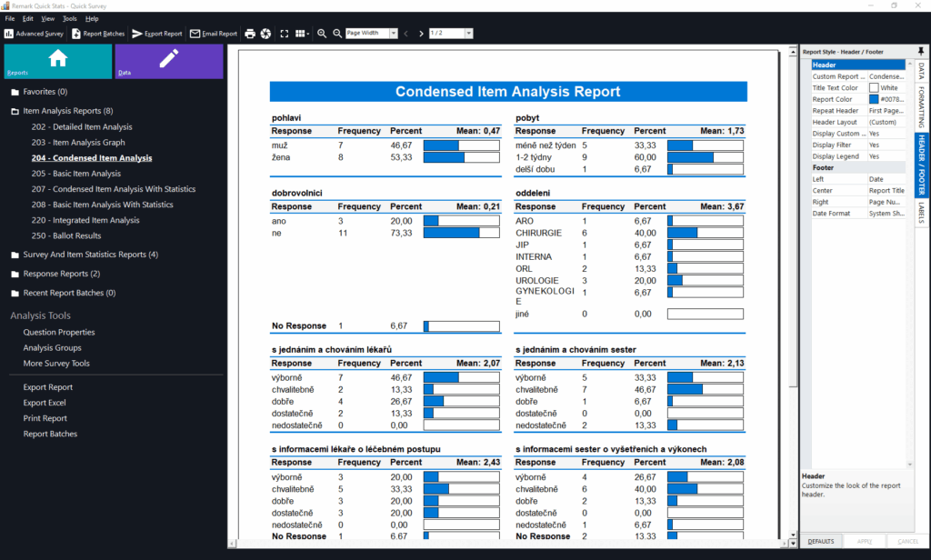Click the zoom in magnifier icon

[322, 34]
